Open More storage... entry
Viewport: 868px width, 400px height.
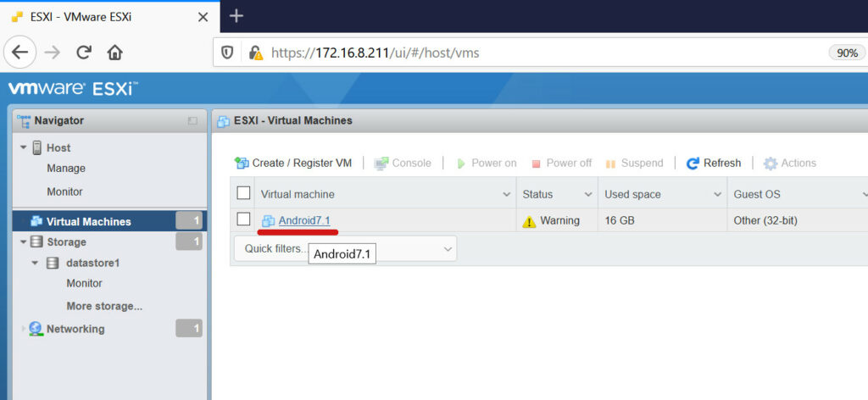point(104,306)
